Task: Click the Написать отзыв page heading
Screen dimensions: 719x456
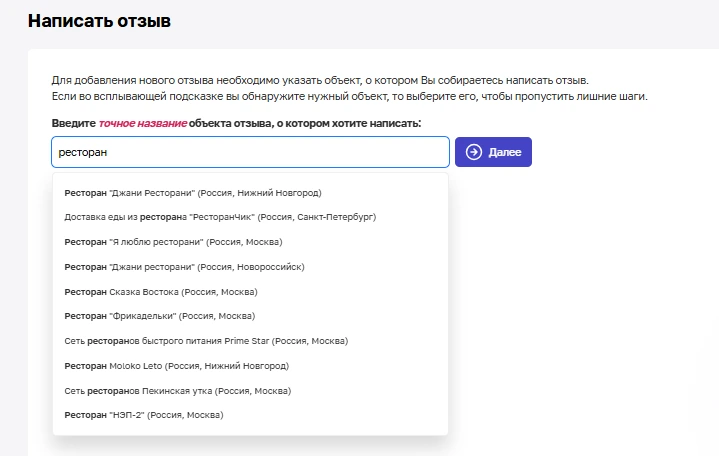Action: [99, 20]
